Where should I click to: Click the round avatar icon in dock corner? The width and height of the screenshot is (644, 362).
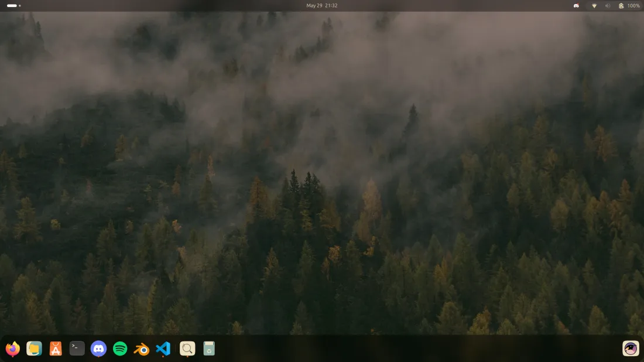point(631,349)
